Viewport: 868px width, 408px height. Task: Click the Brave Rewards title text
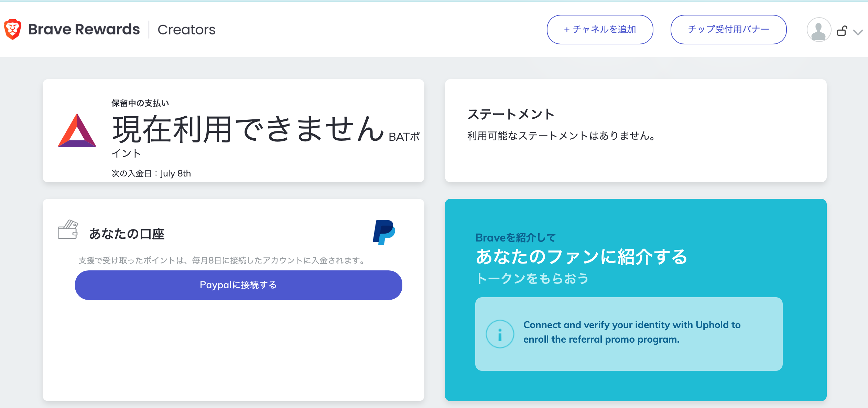click(84, 30)
